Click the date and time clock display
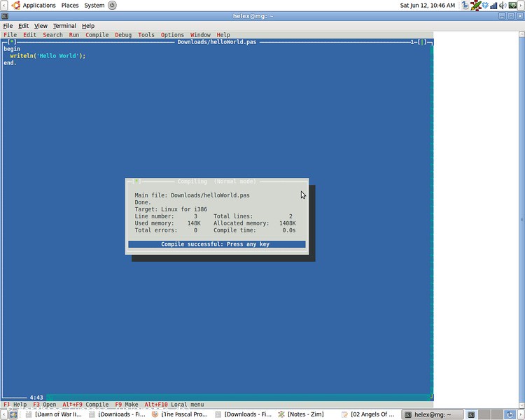The height and width of the screenshot is (420, 525). coord(427,6)
